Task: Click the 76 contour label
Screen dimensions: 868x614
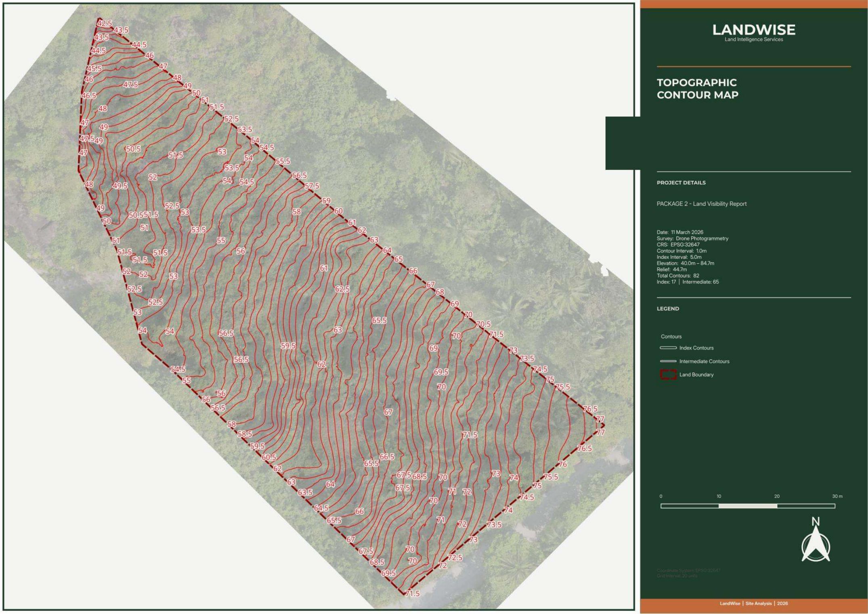Action: tap(562, 464)
